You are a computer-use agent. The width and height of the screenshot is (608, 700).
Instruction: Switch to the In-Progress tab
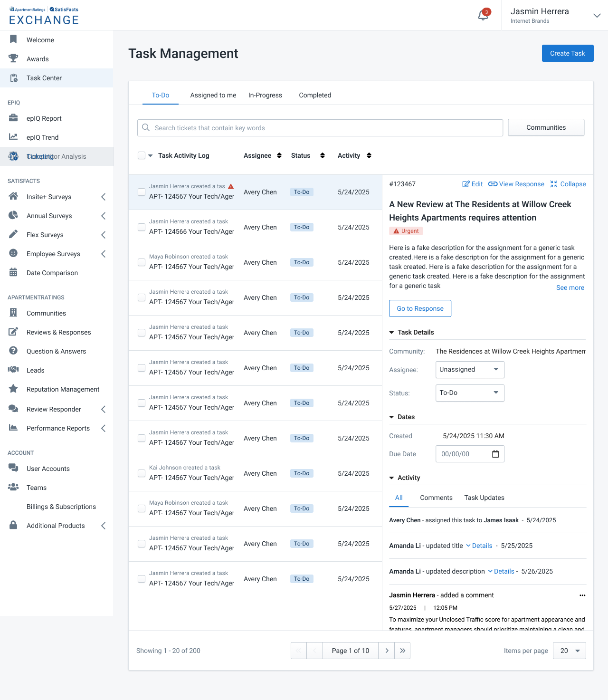tap(265, 95)
